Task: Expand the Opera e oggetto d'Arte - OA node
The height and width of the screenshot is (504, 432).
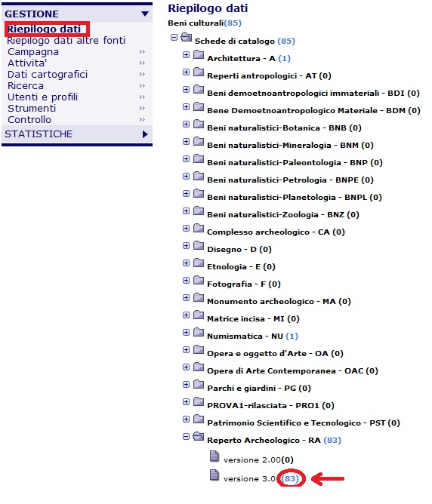Action: 186,350
